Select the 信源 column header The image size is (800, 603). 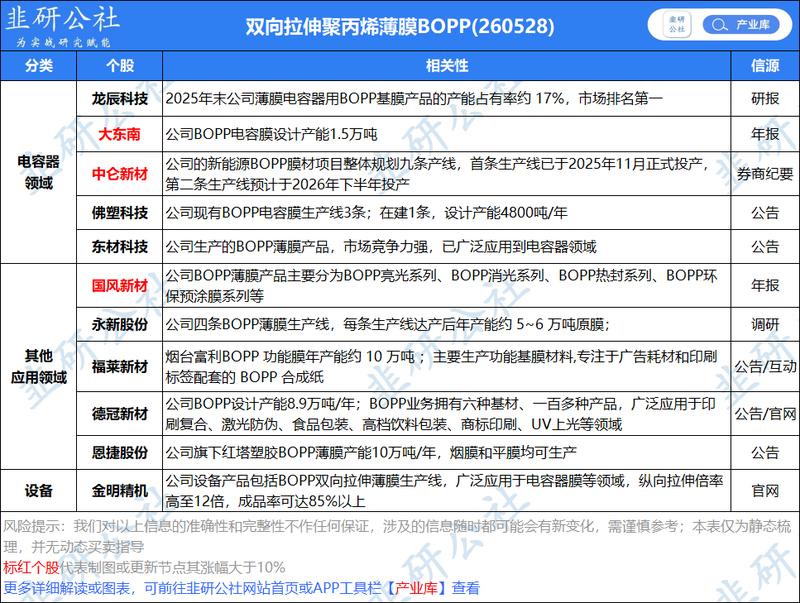[765, 65]
